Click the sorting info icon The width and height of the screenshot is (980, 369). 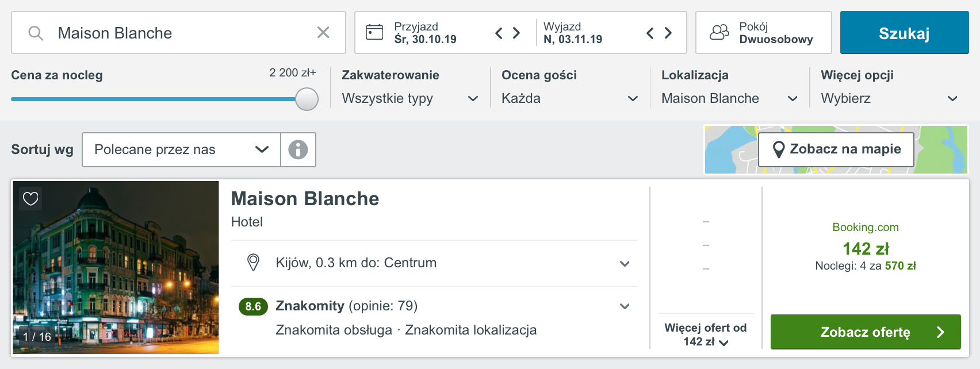pos(298,150)
